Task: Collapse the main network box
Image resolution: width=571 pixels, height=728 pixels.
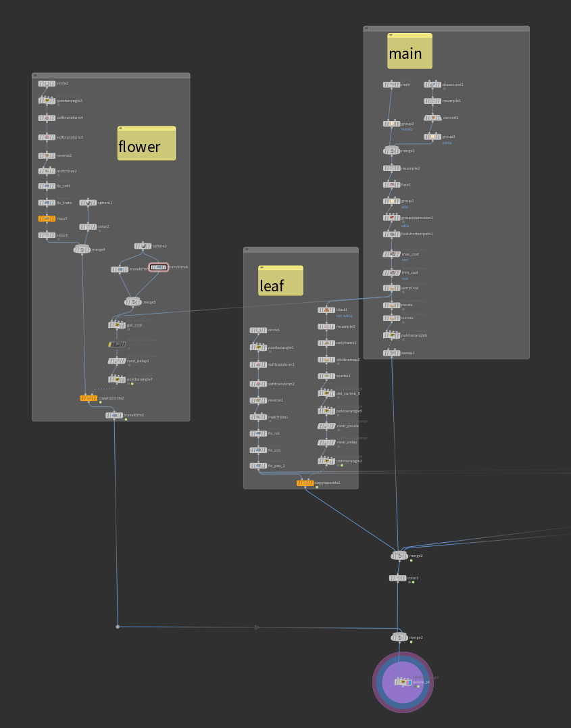Action: tap(367, 28)
